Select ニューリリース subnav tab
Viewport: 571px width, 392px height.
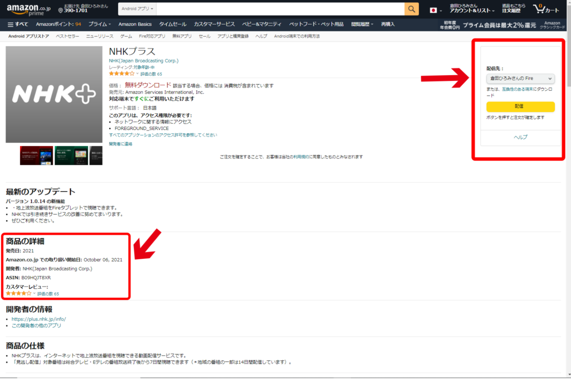pyautogui.click(x=100, y=36)
